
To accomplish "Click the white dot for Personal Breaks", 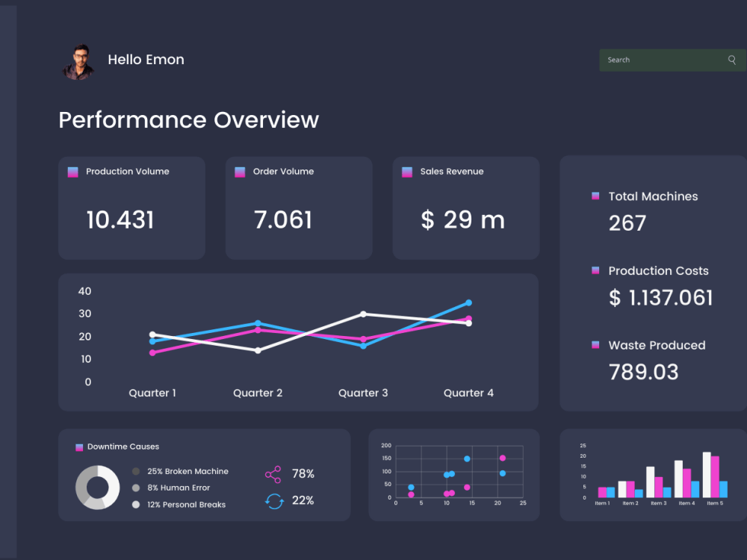I will (x=136, y=504).
